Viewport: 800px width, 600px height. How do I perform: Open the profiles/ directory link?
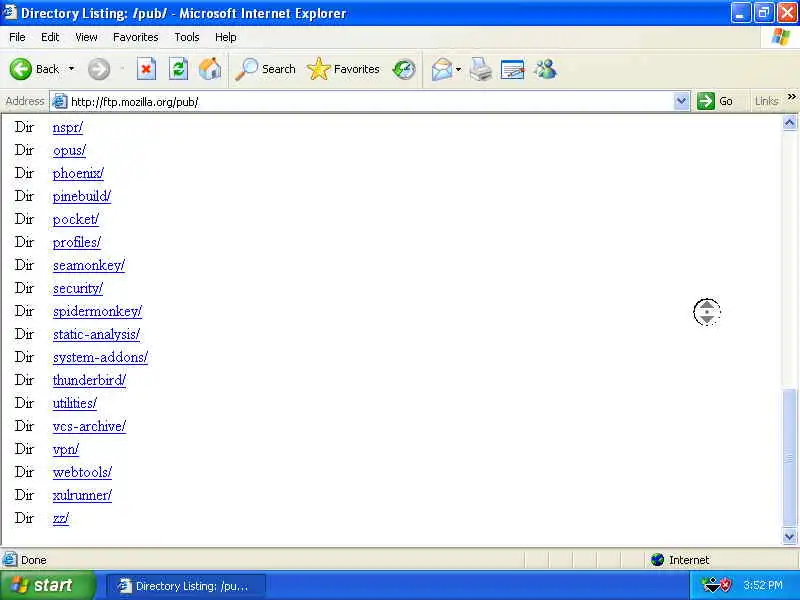point(77,242)
